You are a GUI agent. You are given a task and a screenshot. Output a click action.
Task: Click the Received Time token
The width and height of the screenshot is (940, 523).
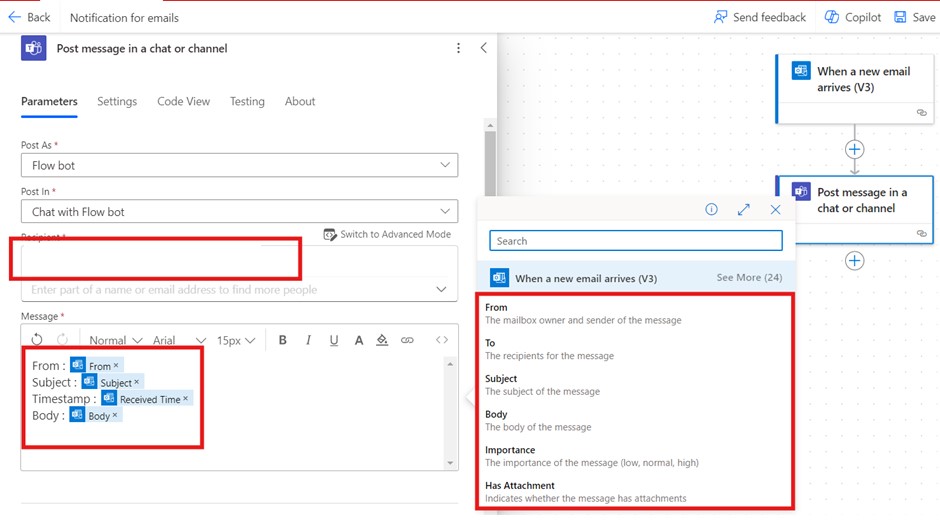146,399
